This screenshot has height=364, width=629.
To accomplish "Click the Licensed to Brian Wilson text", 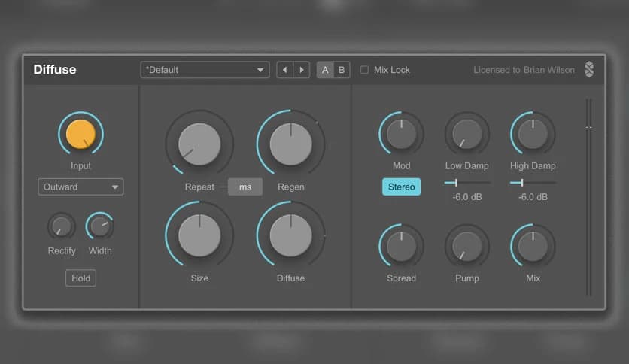I will (x=524, y=70).
